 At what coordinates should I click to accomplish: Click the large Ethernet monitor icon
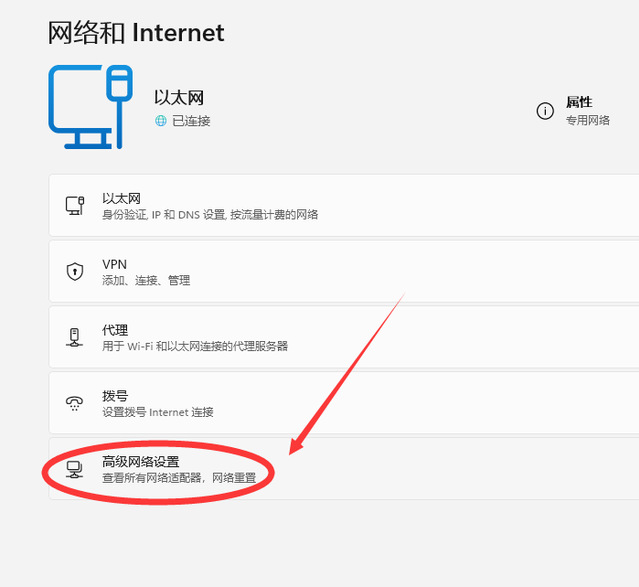(90, 107)
